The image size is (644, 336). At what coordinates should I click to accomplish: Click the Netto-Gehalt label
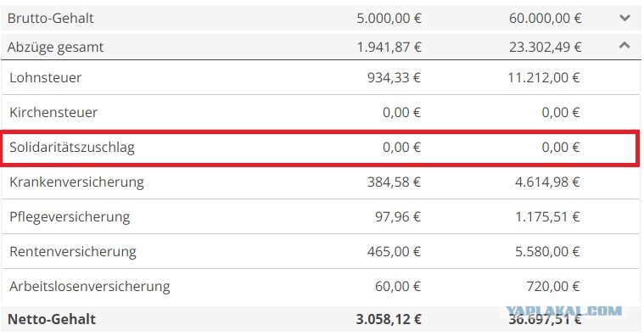pos(52,319)
